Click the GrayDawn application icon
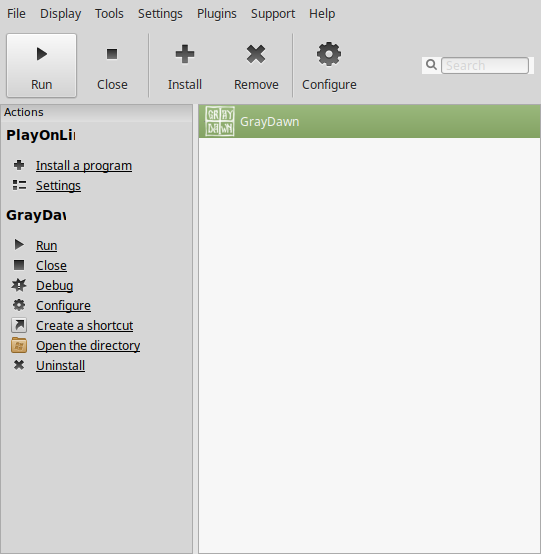Image resolution: width=541 pixels, height=554 pixels. (x=220, y=121)
